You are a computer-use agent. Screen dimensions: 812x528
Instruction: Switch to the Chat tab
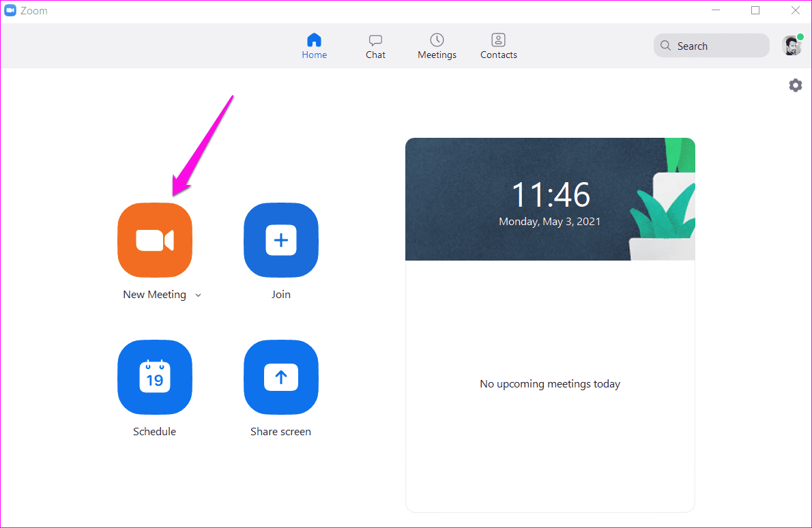pos(375,46)
